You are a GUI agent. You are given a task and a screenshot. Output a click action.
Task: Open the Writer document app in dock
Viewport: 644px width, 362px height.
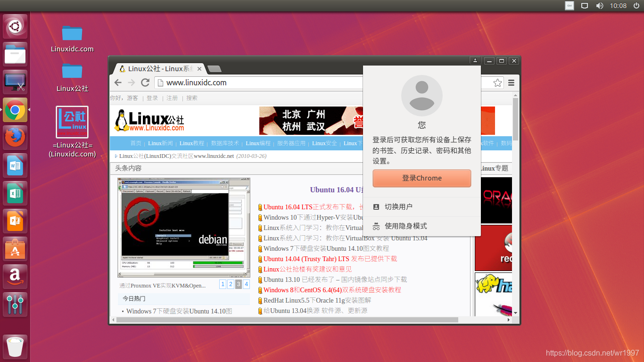[x=15, y=165]
